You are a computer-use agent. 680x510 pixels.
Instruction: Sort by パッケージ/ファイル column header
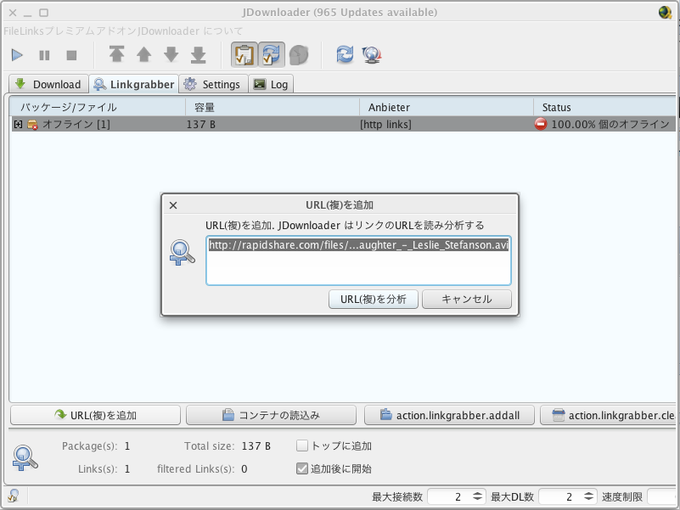(x=98, y=107)
